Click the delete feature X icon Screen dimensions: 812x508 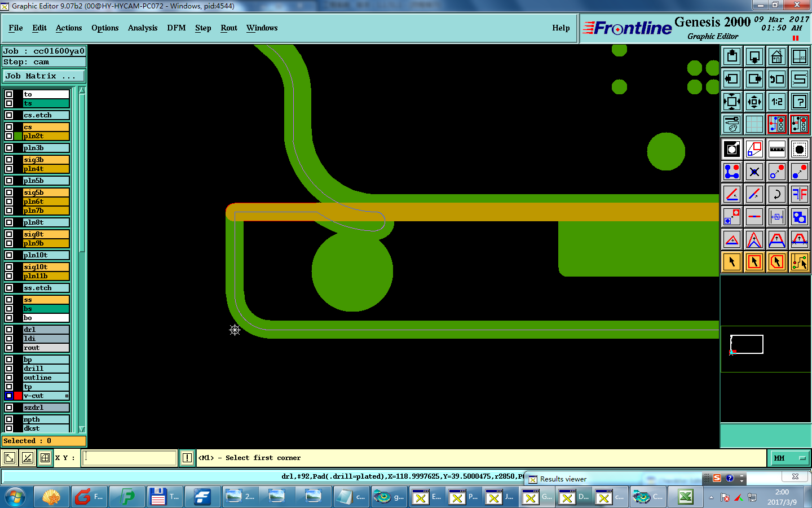pos(754,172)
